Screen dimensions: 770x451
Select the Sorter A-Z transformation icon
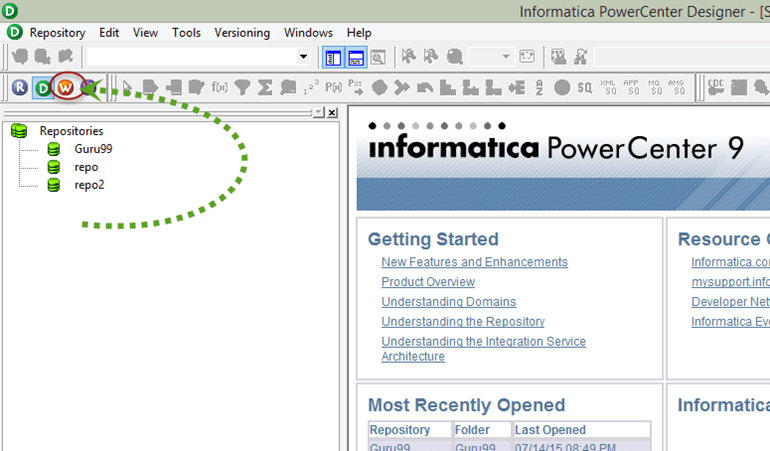(x=539, y=87)
